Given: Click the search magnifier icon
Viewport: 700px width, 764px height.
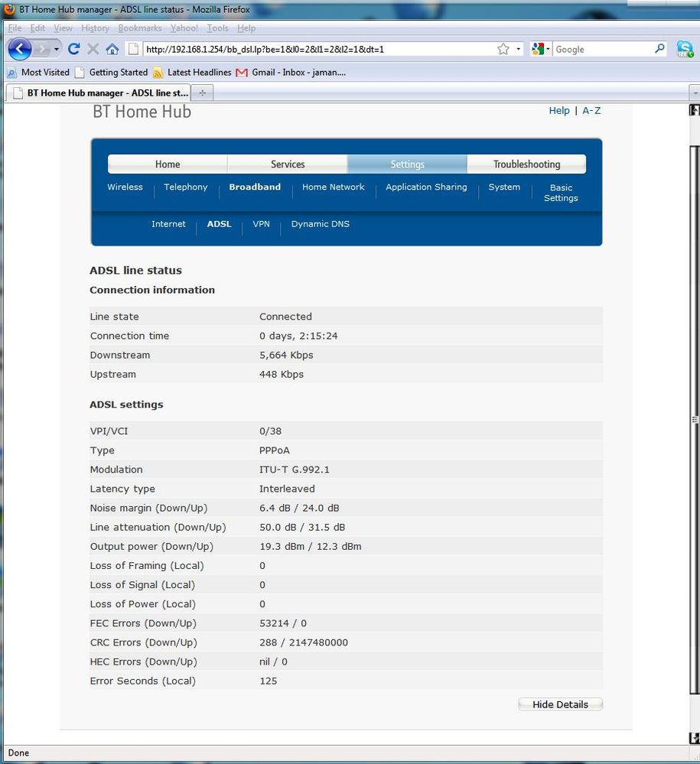Looking at the screenshot, I should point(659,49).
